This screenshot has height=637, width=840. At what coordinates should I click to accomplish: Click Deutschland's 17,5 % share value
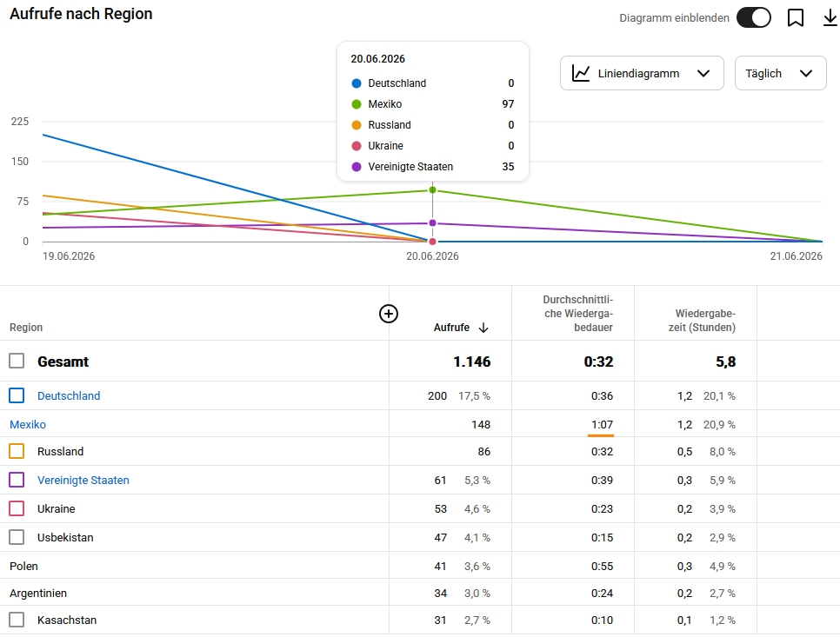(x=474, y=396)
